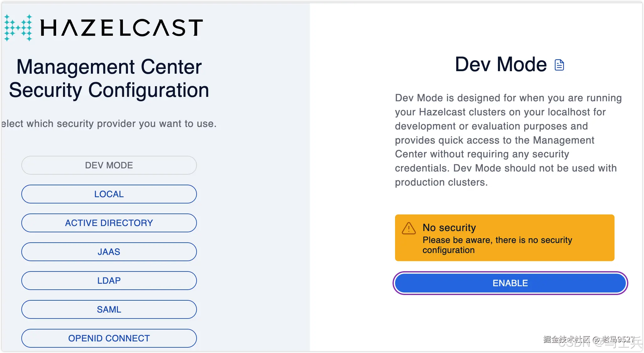This screenshot has height=353, width=644.
Task: Click the highlighted purple-outlined ENABLE control
Action: coord(510,283)
